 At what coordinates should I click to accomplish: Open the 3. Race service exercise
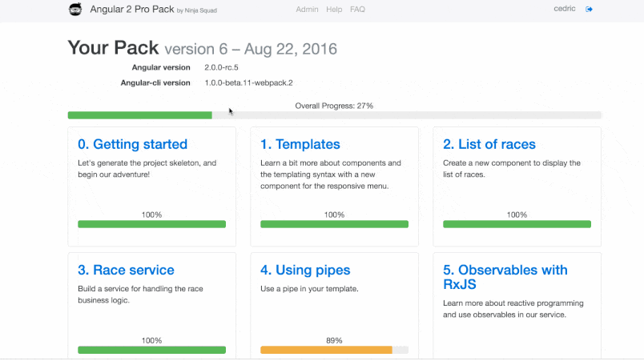(126, 270)
